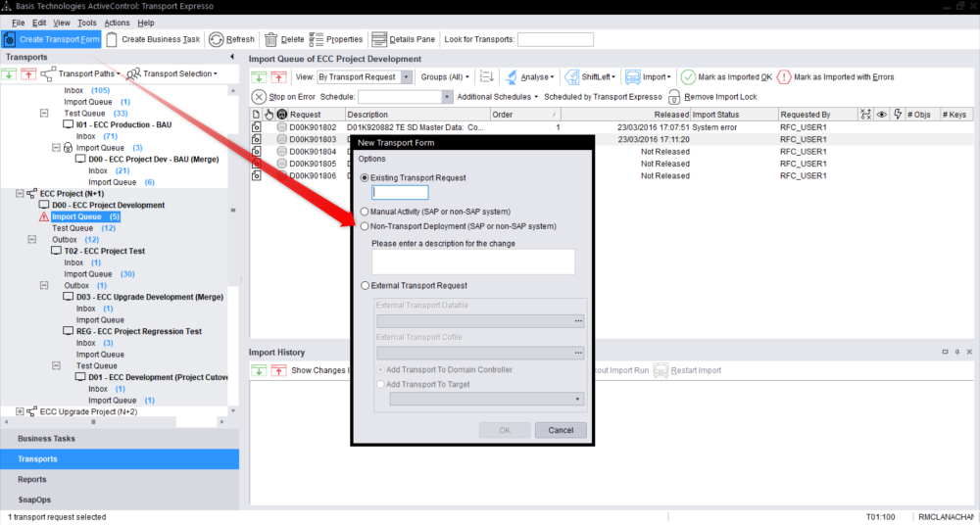
Task: Open the Business Tasks section
Action: point(120,439)
